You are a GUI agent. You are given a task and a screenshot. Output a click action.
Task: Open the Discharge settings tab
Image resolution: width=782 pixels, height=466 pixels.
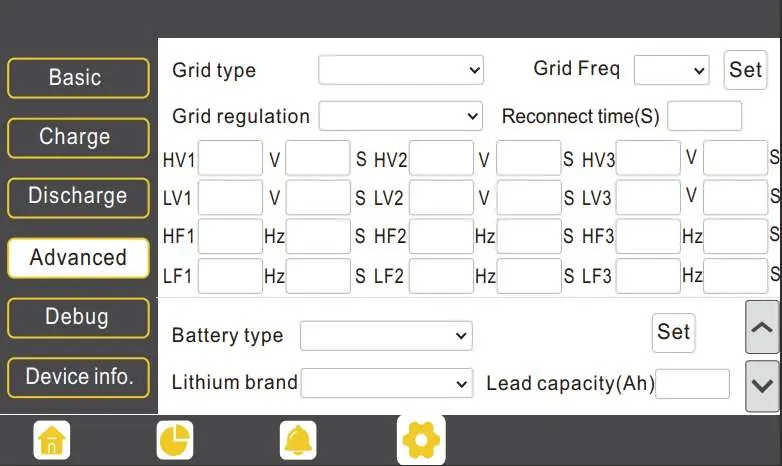click(78, 198)
